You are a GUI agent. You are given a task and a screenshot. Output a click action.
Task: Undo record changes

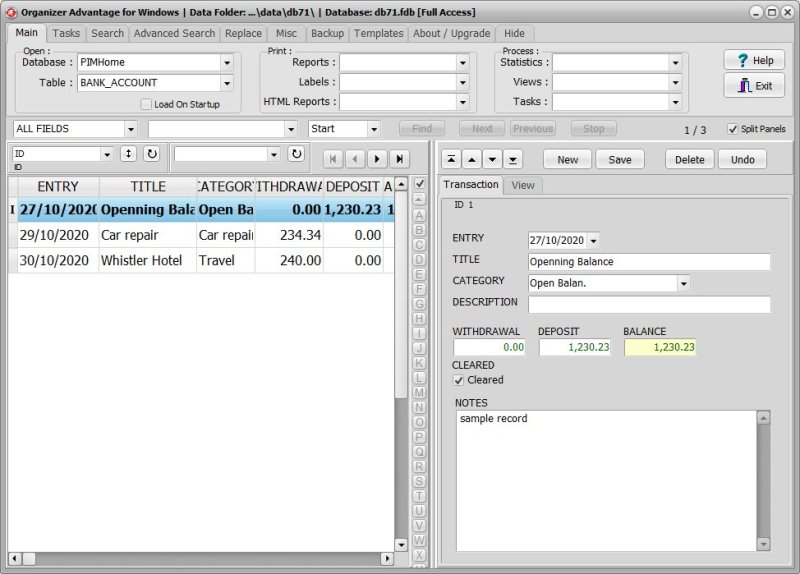pos(742,160)
